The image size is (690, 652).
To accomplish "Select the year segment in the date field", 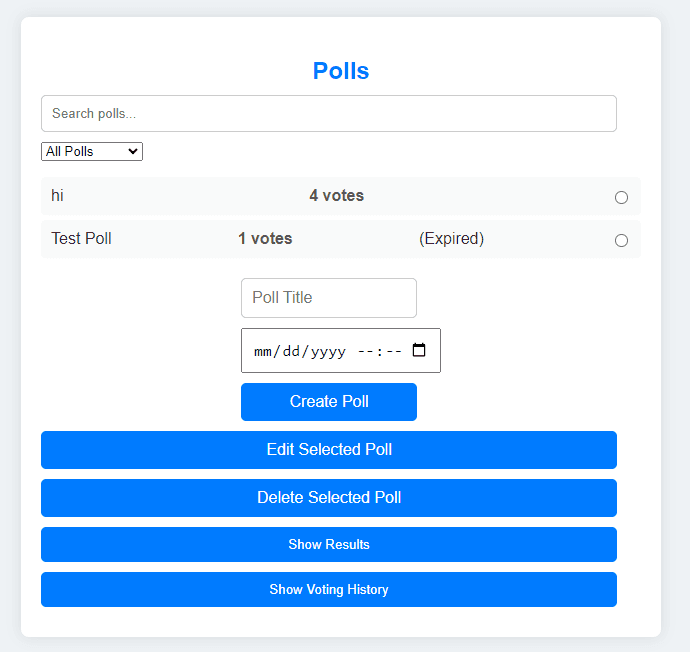I will point(328,352).
